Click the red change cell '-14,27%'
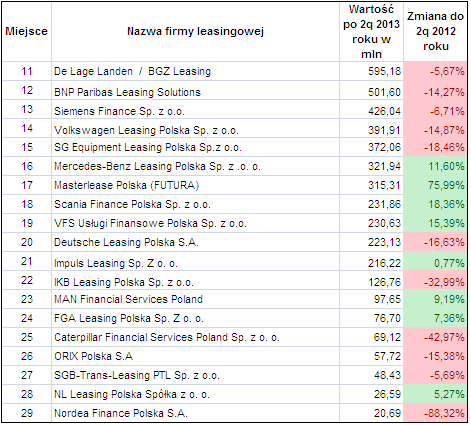 click(x=435, y=90)
